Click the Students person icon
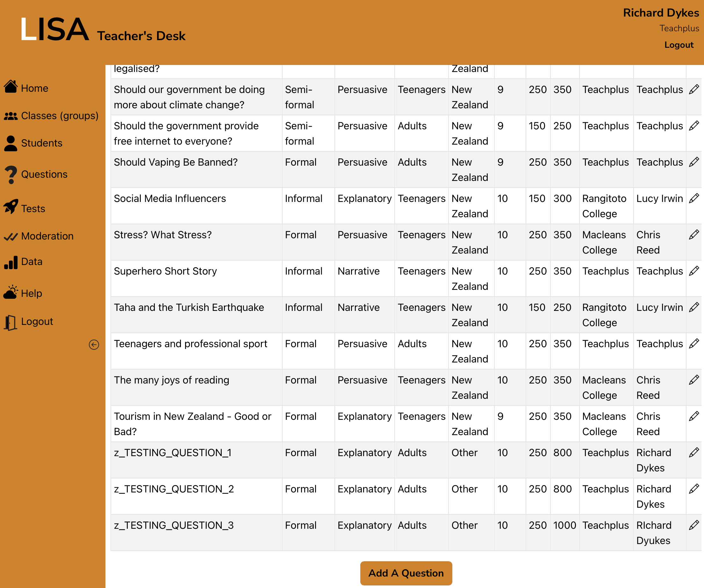The width and height of the screenshot is (704, 588). (11, 143)
